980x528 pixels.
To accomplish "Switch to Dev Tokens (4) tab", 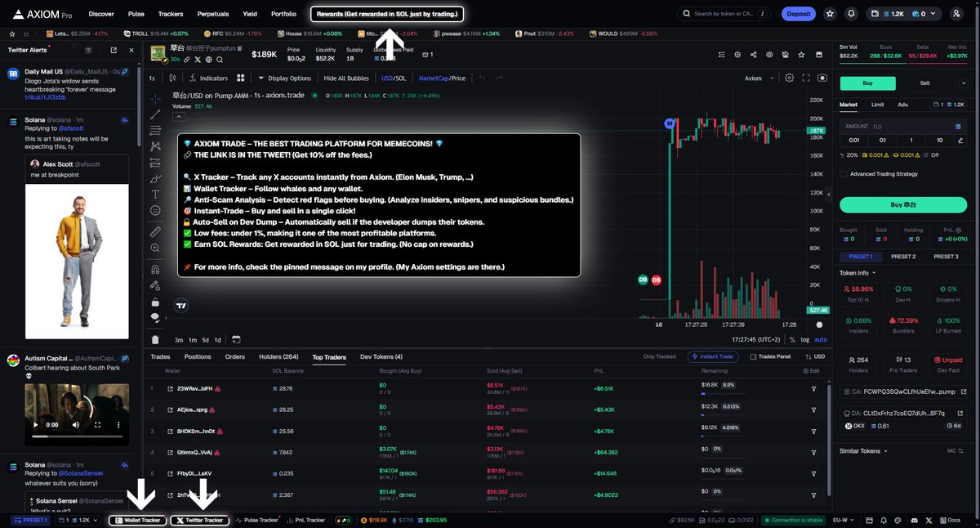I will pyautogui.click(x=381, y=356).
